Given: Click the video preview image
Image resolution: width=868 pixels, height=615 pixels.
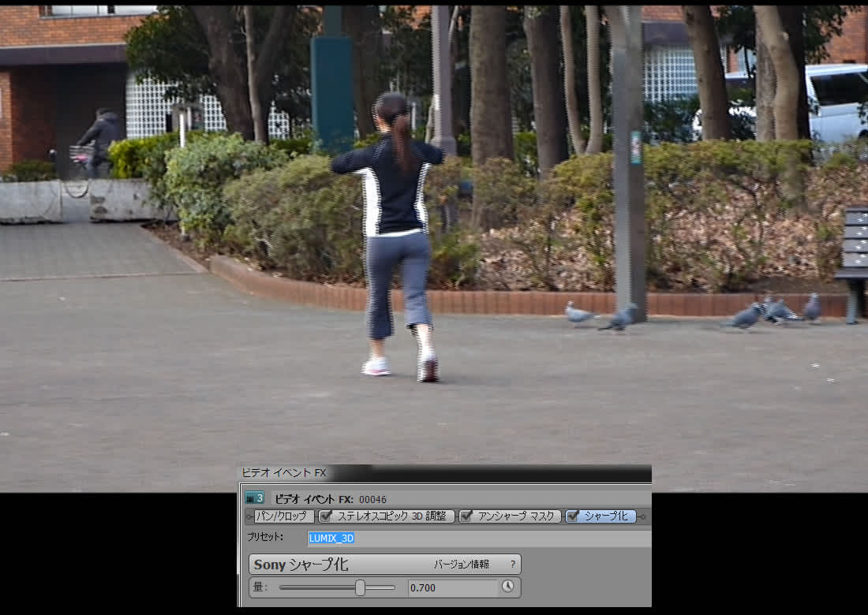Looking at the screenshot, I should (x=434, y=237).
